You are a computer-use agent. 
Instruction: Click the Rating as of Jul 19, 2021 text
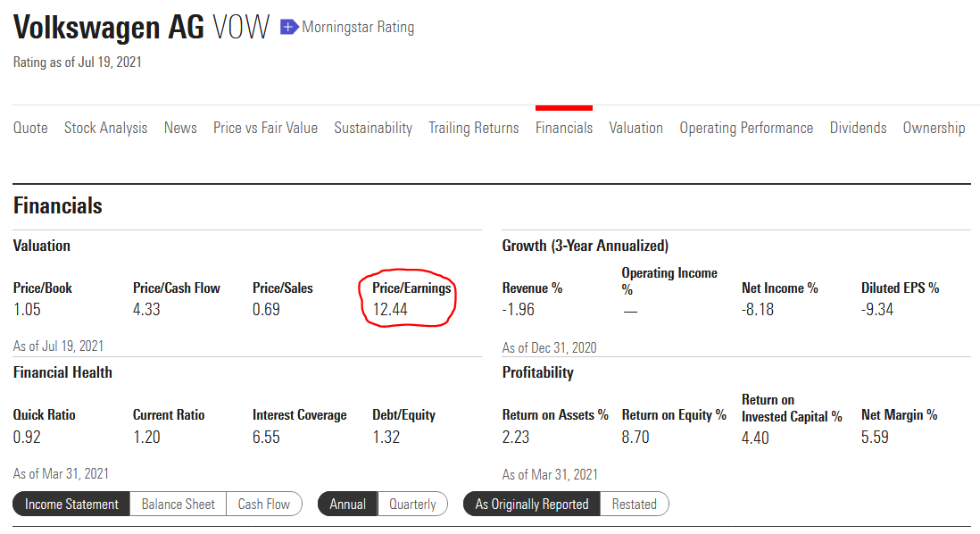pos(78,62)
